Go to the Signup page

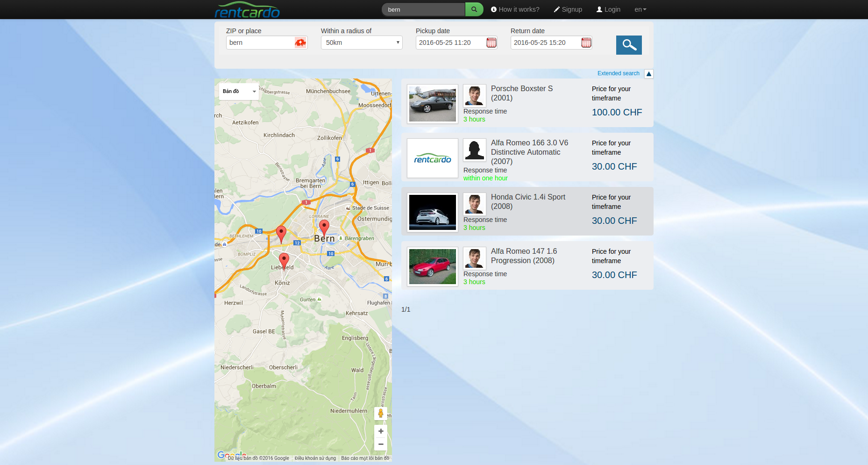point(568,9)
